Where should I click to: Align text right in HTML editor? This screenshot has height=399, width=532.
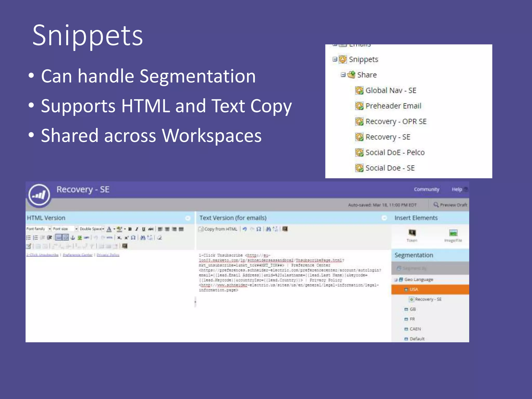(174, 229)
